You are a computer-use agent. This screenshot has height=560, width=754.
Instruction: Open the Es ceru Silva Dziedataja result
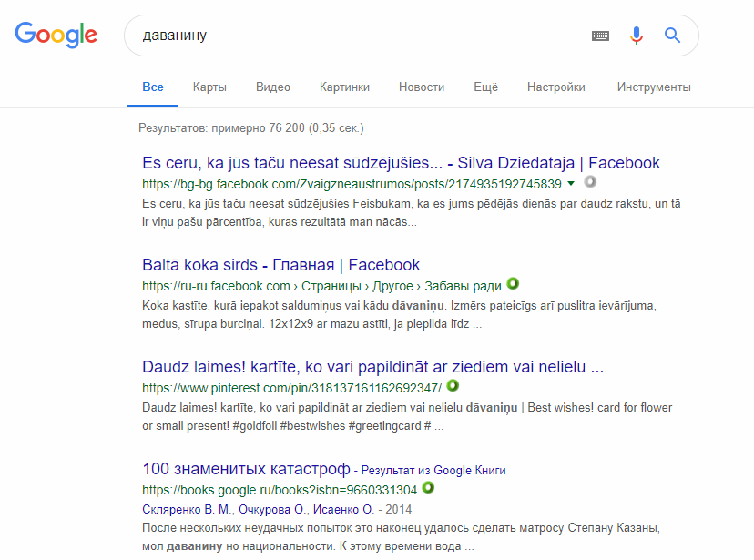click(401, 163)
